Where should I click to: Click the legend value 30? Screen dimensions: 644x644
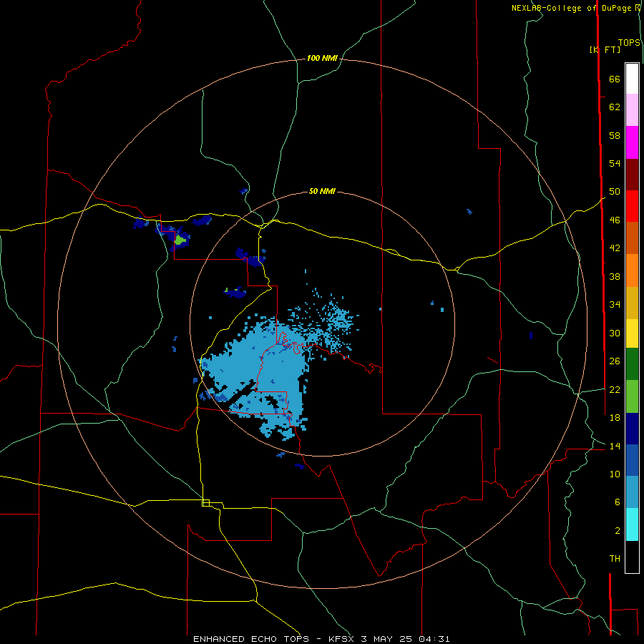pos(615,333)
